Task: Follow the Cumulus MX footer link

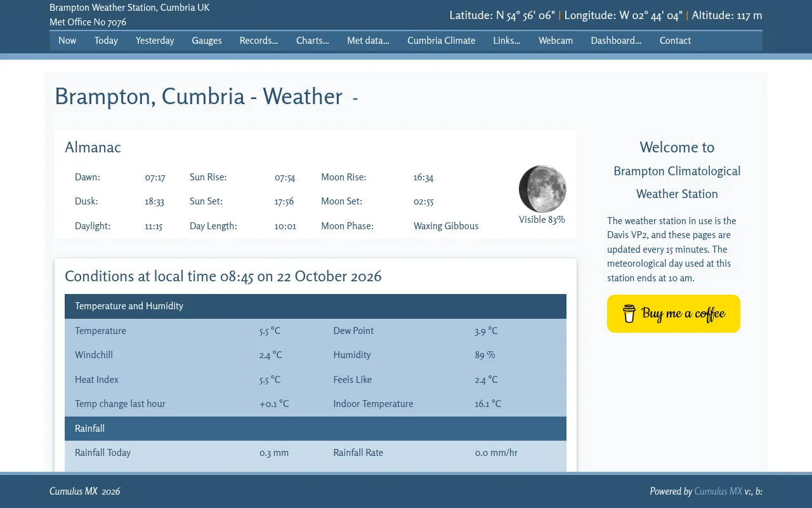Action: pyautogui.click(x=718, y=491)
